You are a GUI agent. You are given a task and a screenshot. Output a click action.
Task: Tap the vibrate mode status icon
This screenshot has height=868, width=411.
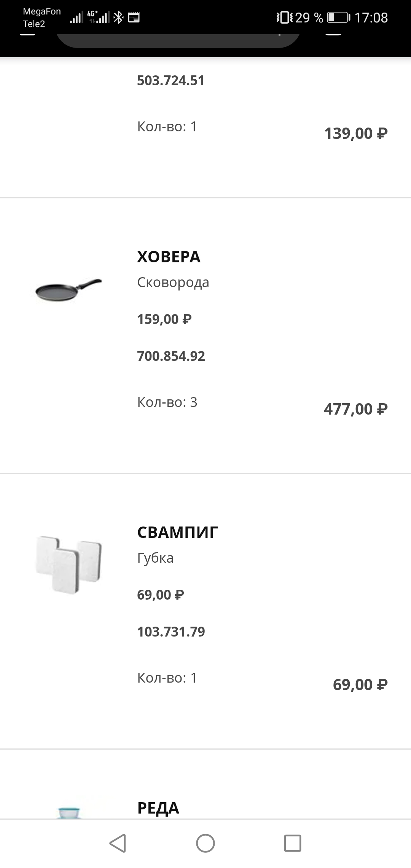coord(284,18)
